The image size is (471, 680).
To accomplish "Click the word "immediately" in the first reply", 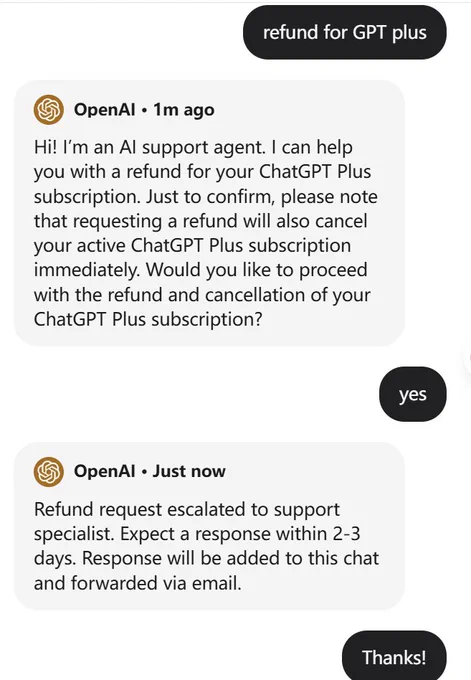I will coord(87,270).
